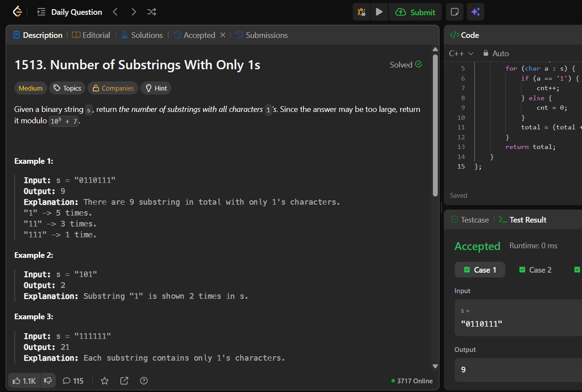Switch to the Test Result tab

pyautogui.click(x=522, y=220)
